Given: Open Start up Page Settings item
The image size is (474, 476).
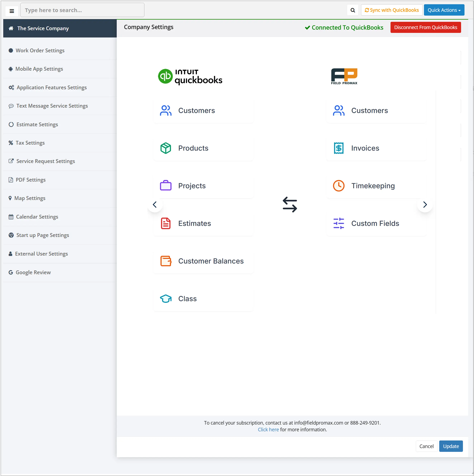Looking at the screenshot, I should click(60, 235).
